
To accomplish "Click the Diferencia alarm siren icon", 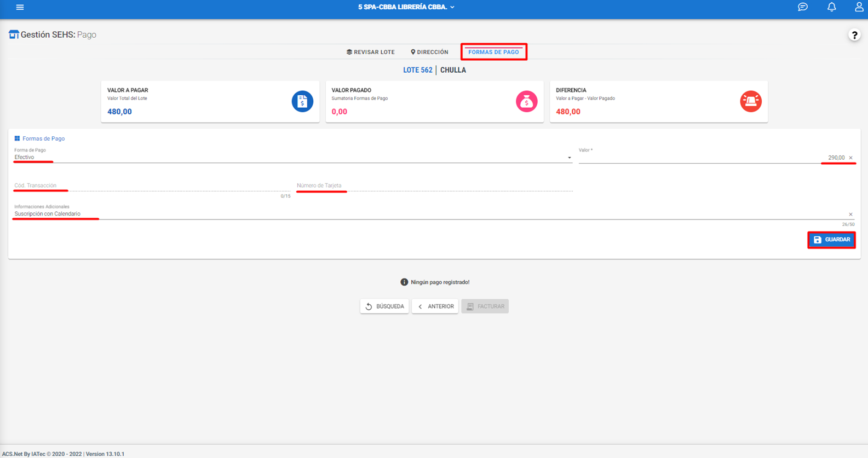I will point(751,101).
